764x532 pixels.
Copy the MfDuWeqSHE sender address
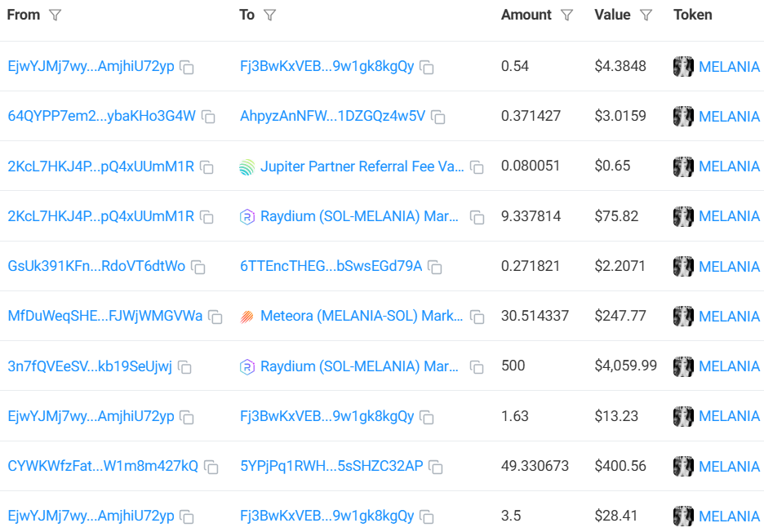215,317
